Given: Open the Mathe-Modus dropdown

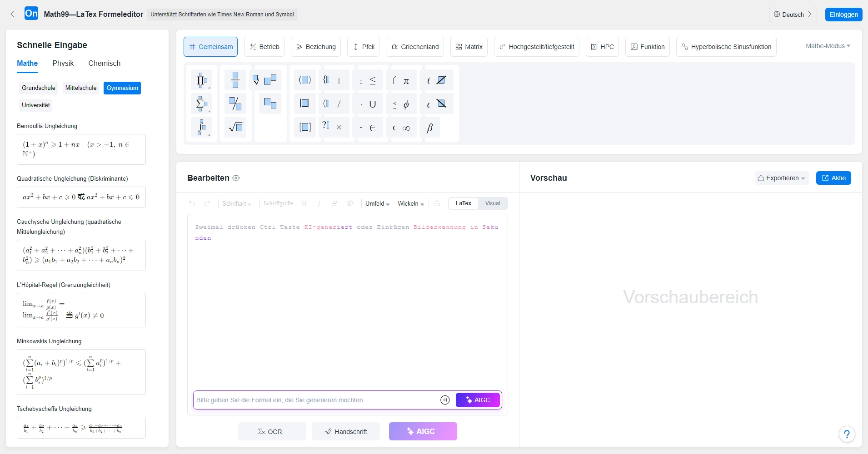Looking at the screenshot, I should (828, 46).
